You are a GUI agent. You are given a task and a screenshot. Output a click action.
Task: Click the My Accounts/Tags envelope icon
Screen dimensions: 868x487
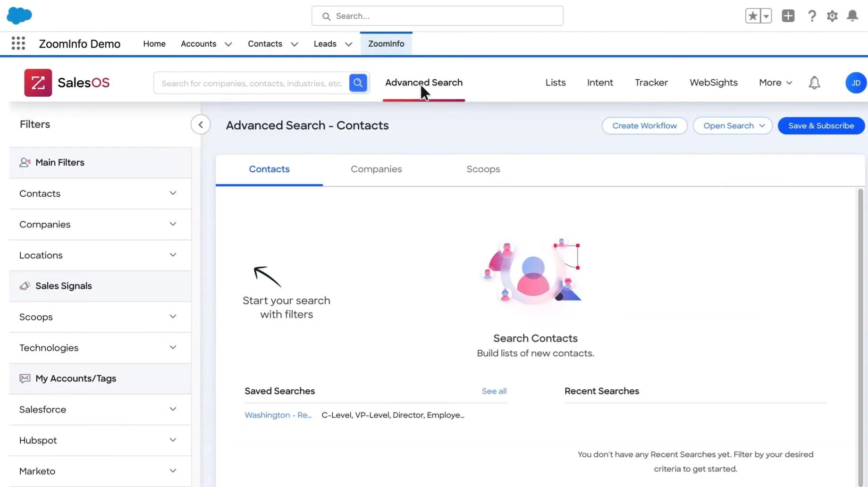tap(25, 378)
